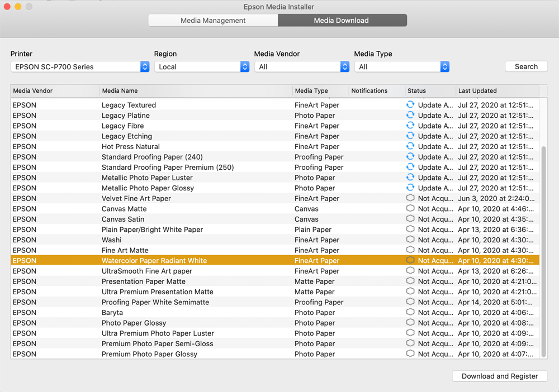Select the Media Download tab
This screenshot has width=559, height=392.
pyautogui.click(x=342, y=21)
